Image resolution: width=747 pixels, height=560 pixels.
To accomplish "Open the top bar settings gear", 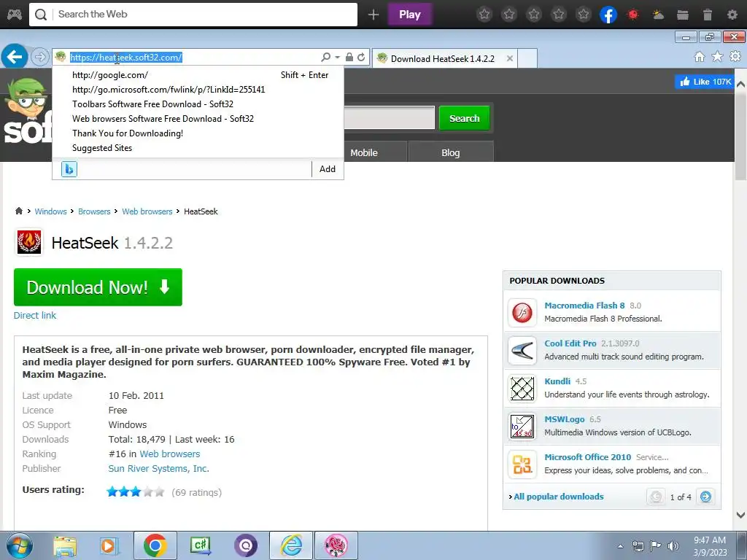I will 732,15.
